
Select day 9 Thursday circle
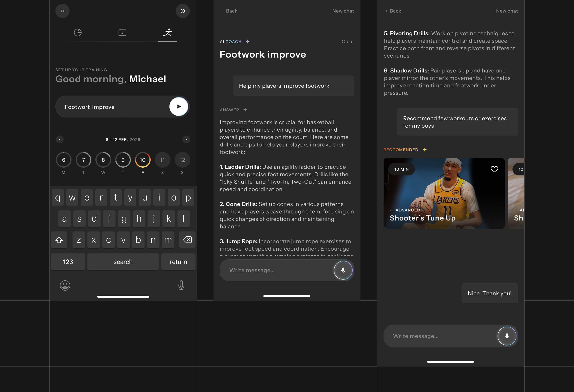point(123,160)
